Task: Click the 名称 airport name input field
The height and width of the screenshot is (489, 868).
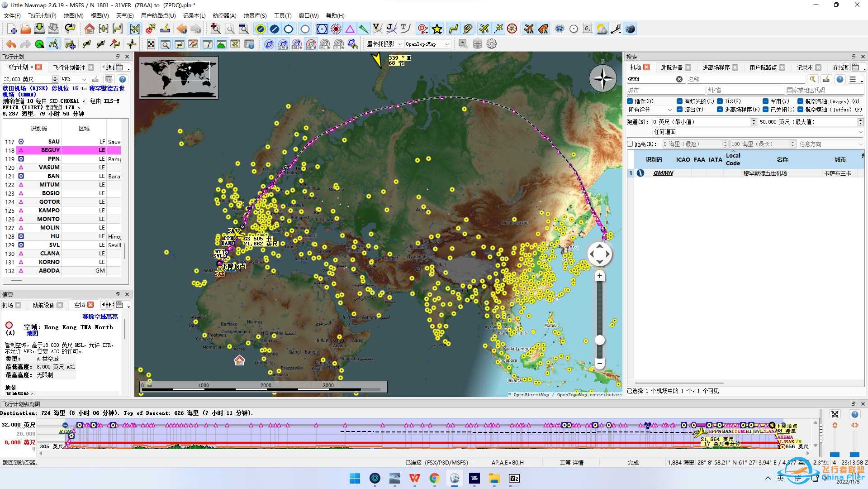Action: point(745,79)
